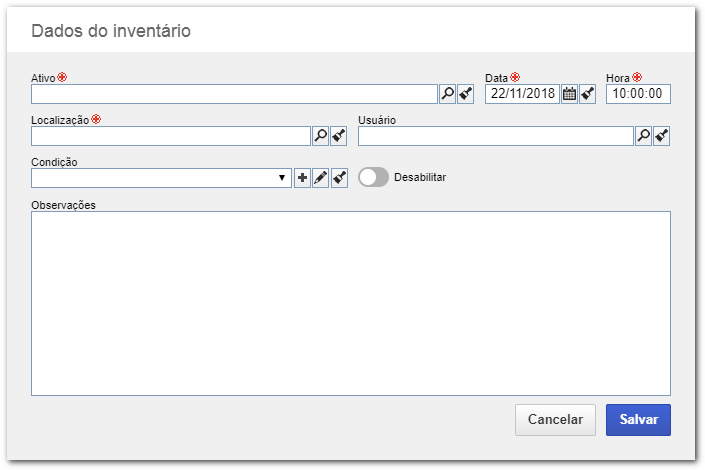Clear the Usuário field with the brush icon

tap(662, 136)
